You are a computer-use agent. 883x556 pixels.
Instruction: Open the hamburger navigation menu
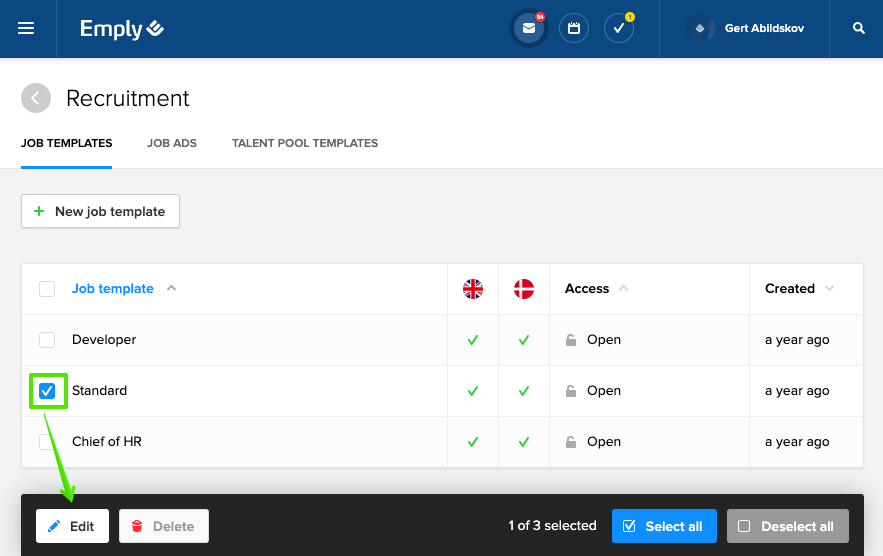[26, 29]
